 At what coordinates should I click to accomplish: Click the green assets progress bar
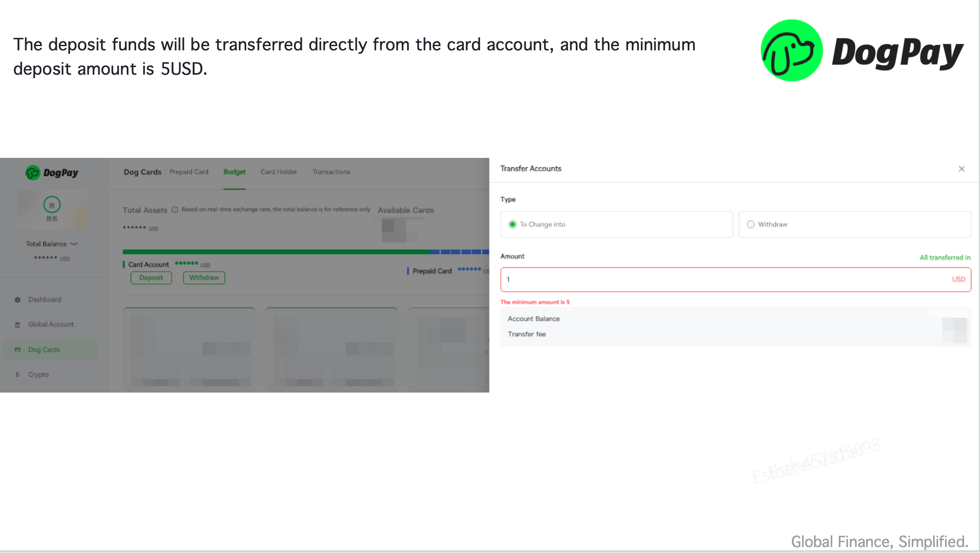pyautogui.click(x=276, y=252)
